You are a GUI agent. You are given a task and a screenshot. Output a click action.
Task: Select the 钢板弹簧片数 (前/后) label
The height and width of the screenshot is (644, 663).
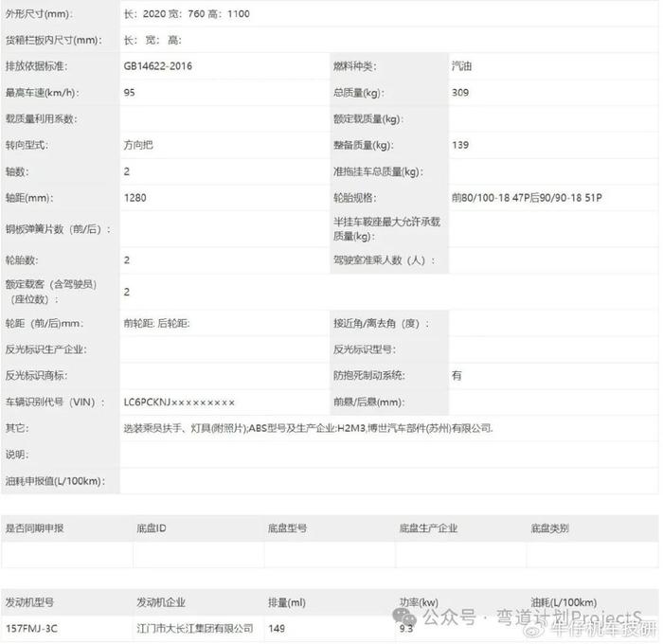pos(58,229)
